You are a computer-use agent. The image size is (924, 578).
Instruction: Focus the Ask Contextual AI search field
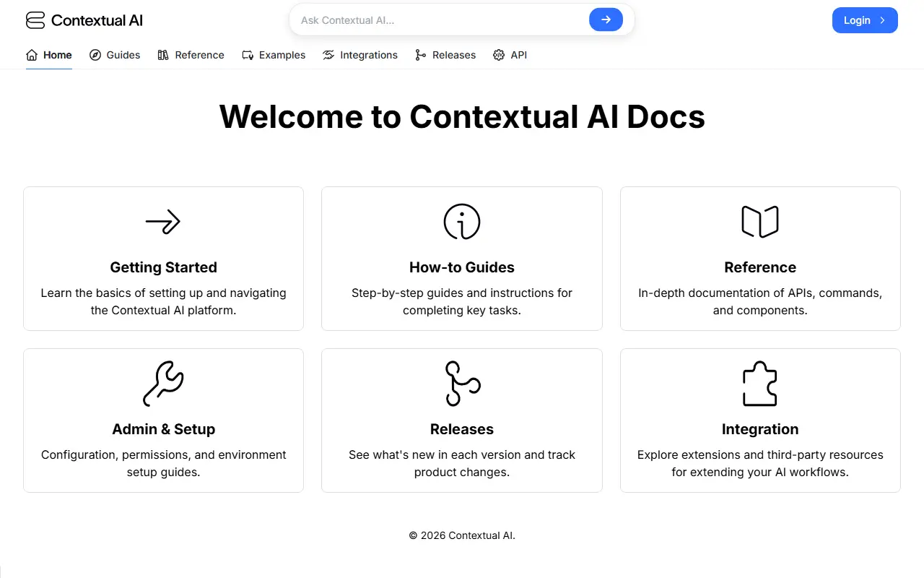pyautogui.click(x=440, y=20)
